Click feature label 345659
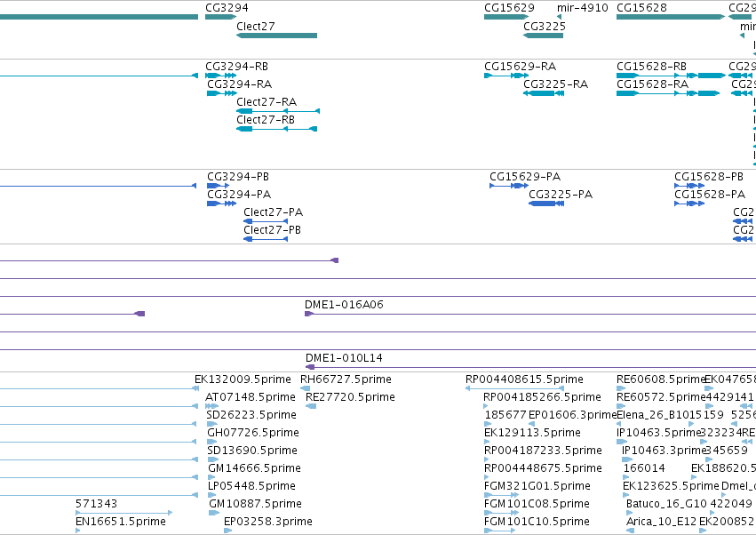Image resolution: width=756 pixels, height=535 pixels. coord(726,451)
